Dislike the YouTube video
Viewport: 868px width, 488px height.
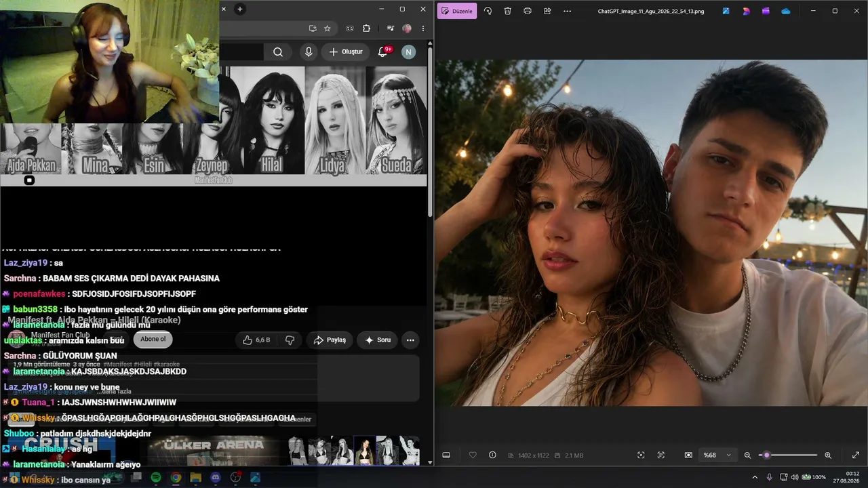290,340
